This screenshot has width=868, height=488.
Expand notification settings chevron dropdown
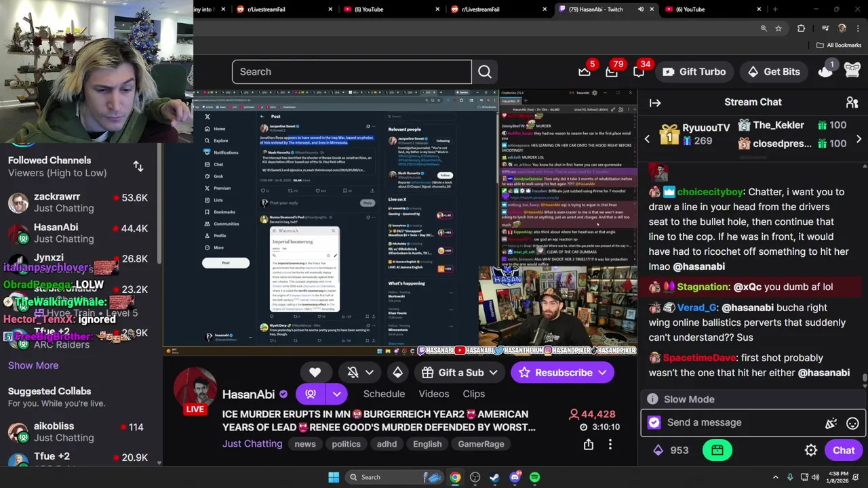(370, 372)
